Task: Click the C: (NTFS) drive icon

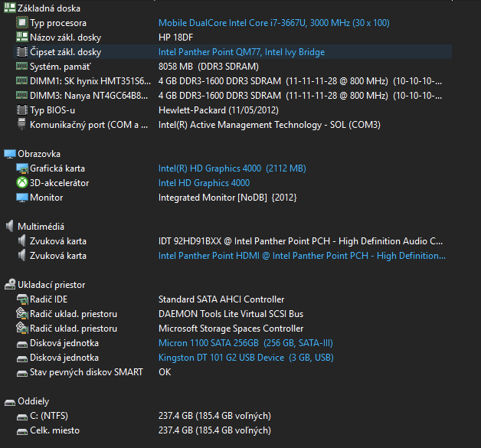Action: (x=21, y=417)
